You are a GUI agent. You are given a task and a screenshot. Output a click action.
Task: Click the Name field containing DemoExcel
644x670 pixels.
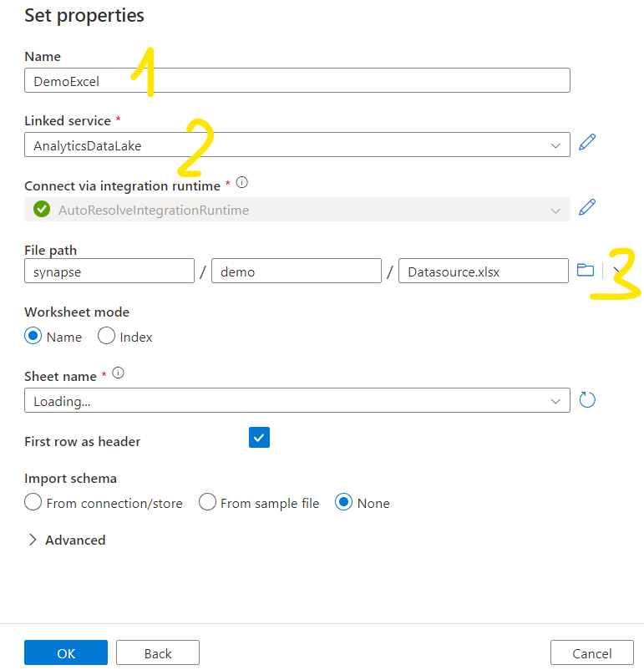point(297,81)
